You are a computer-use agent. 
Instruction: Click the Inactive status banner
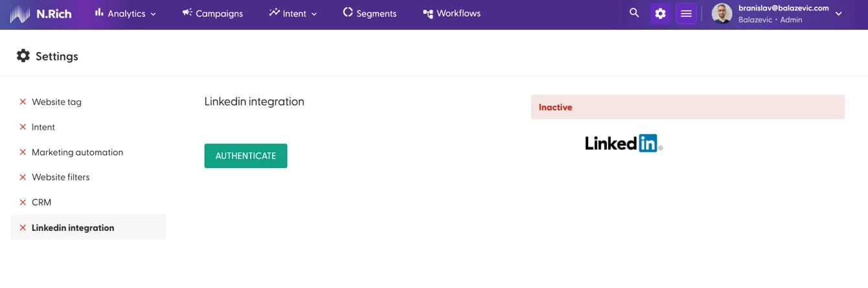tap(688, 107)
